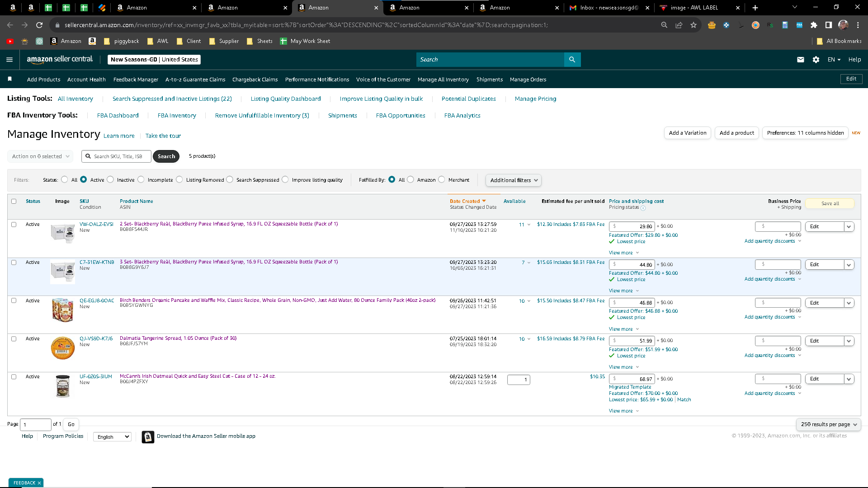Click Save all in the table header
Image resolution: width=868 pixels, height=488 pixels.
(830, 204)
